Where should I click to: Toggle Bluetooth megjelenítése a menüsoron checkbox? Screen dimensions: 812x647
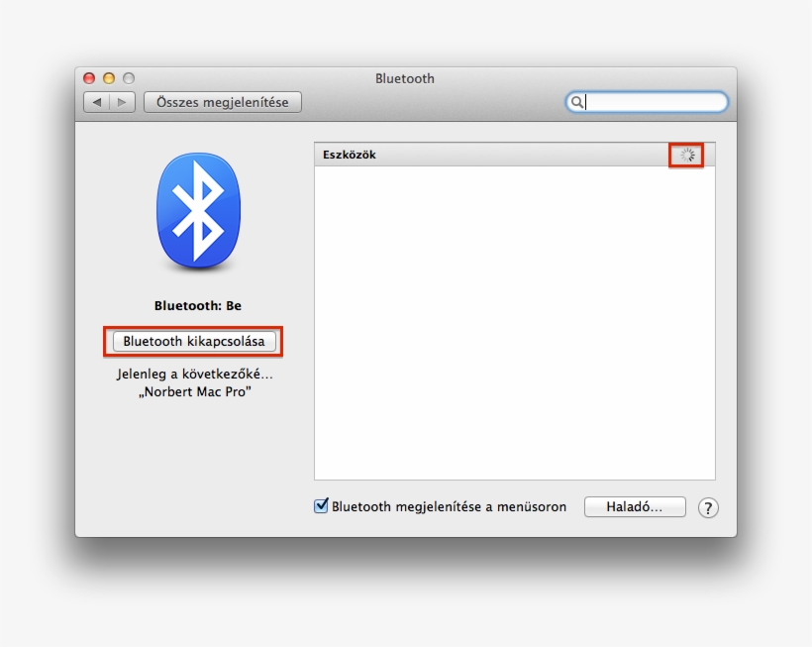click(321, 505)
